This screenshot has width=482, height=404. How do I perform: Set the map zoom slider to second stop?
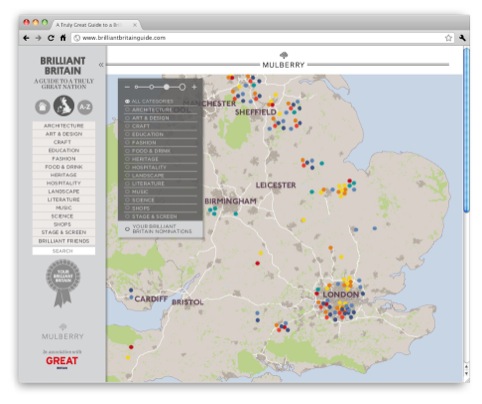click(x=151, y=87)
